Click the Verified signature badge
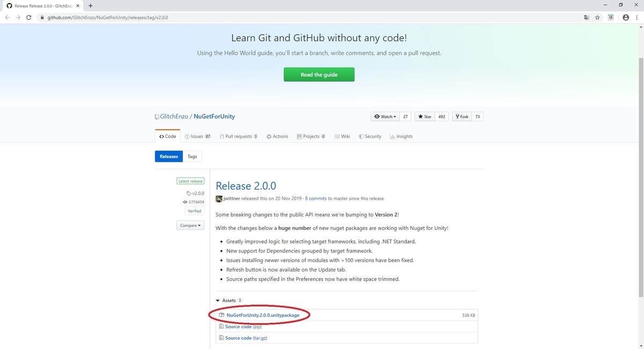644x349 pixels. (x=195, y=211)
